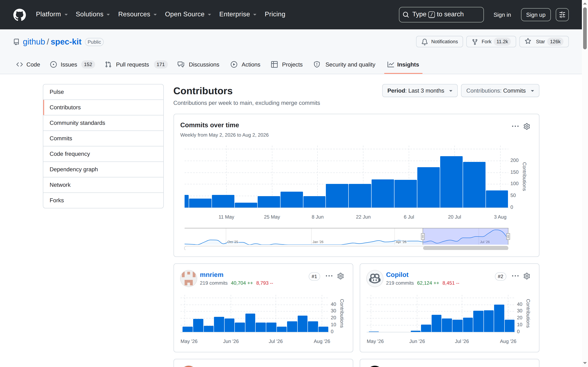Viewport: 588px width, 367px height.
Task: Star the spec-kit repository
Action: point(544,42)
